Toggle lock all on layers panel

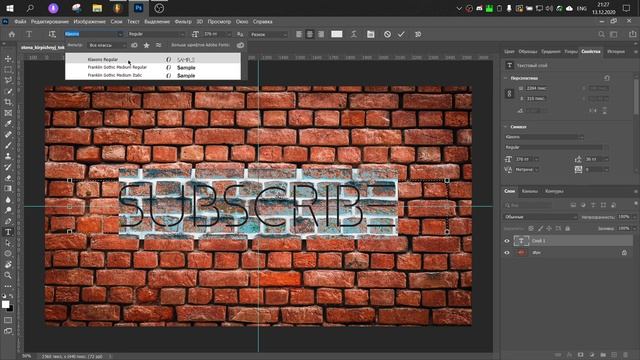tap(567, 229)
